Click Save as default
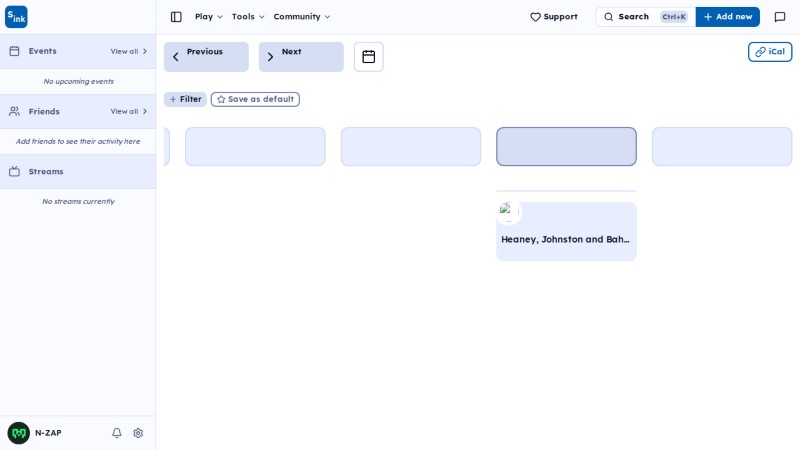This screenshot has height=450, width=800. (255, 99)
